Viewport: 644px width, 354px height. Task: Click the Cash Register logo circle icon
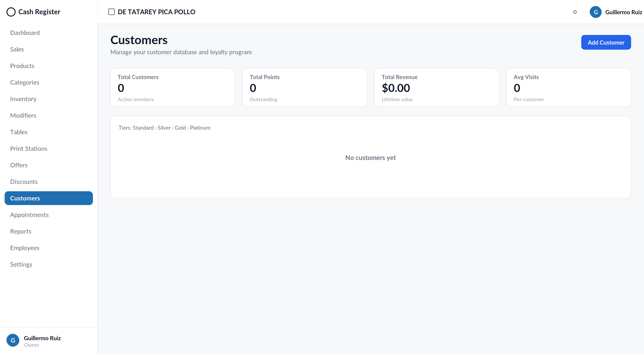click(11, 12)
